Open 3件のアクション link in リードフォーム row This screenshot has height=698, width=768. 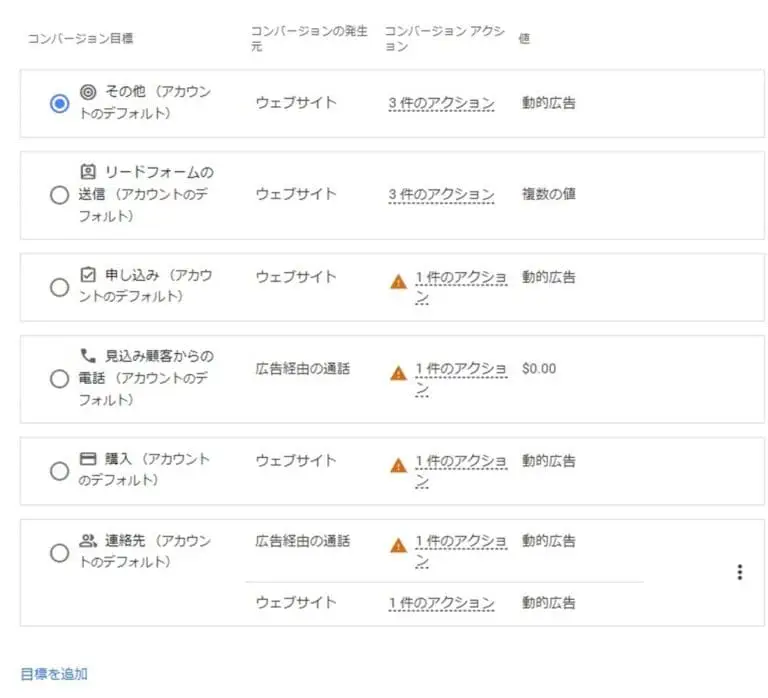pos(441,194)
